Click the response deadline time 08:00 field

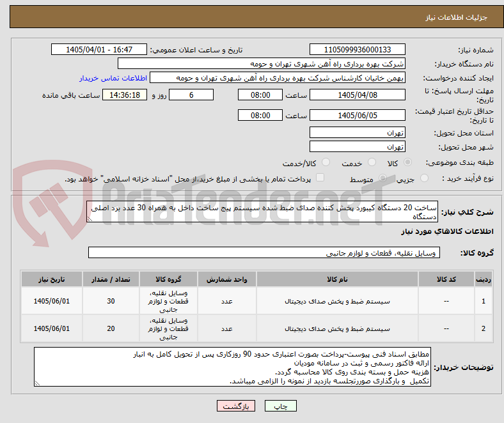(x=260, y=95)
